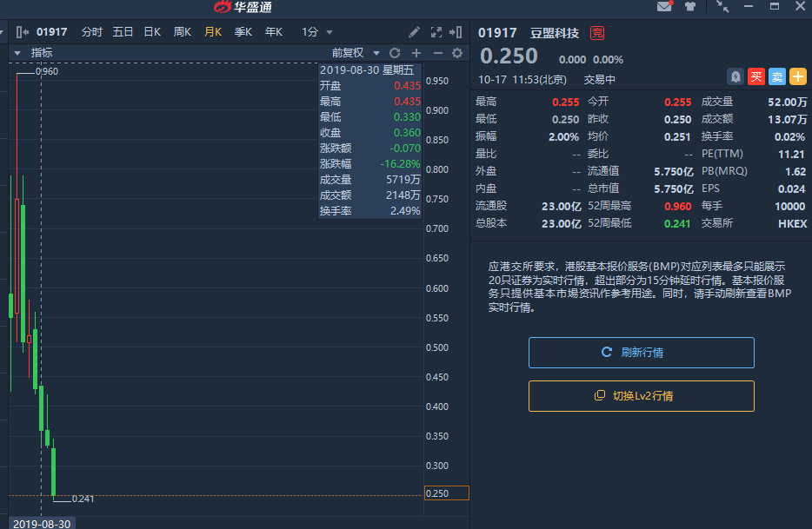Click the stock name 豆盟科技
This screenshot has width=812, height=529.
click(x=555, y=33)
